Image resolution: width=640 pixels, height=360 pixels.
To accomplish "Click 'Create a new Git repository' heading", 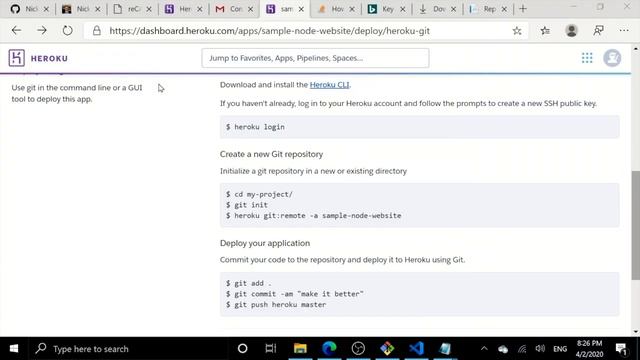I will pos(271,154).
